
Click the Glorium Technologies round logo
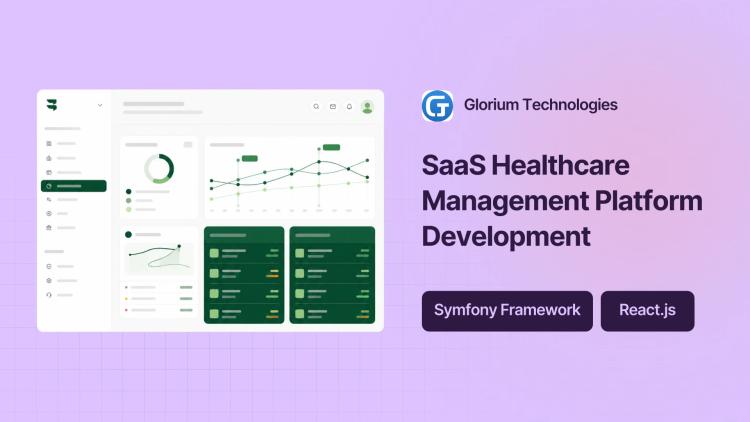[437, 106]
